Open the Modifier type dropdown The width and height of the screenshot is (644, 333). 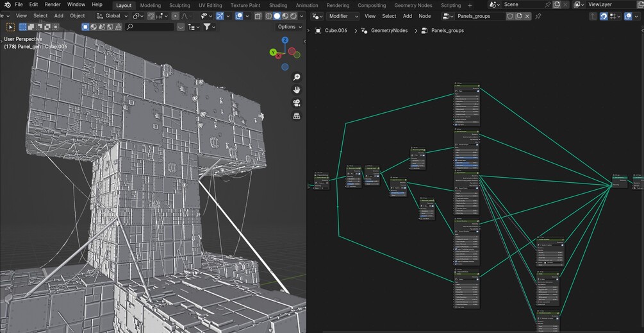coord(342,16)
